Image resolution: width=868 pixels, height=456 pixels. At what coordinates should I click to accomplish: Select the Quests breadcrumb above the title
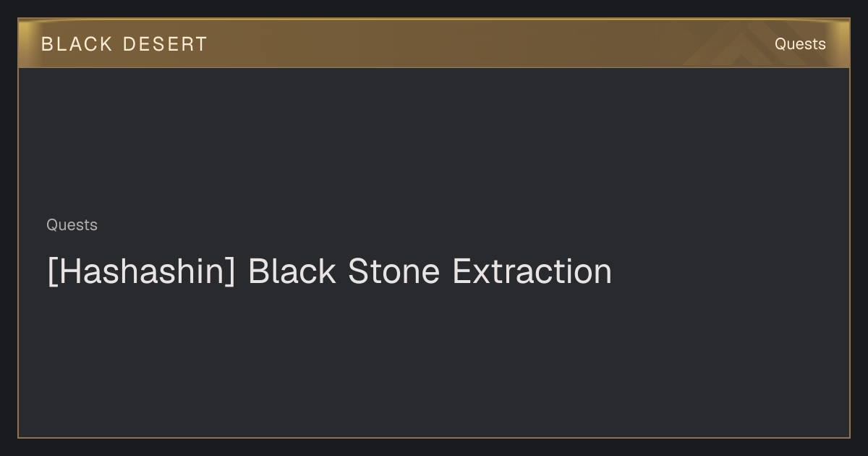72,225
